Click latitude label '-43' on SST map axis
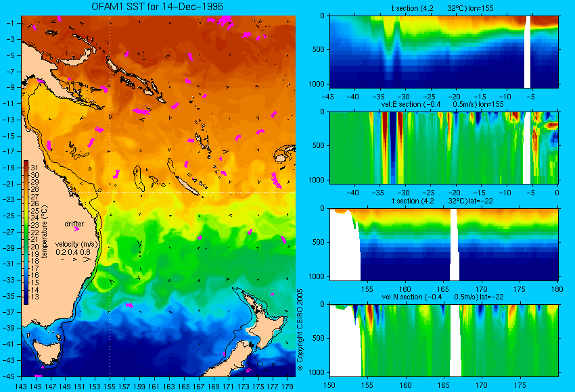 (x=10, y=360)
